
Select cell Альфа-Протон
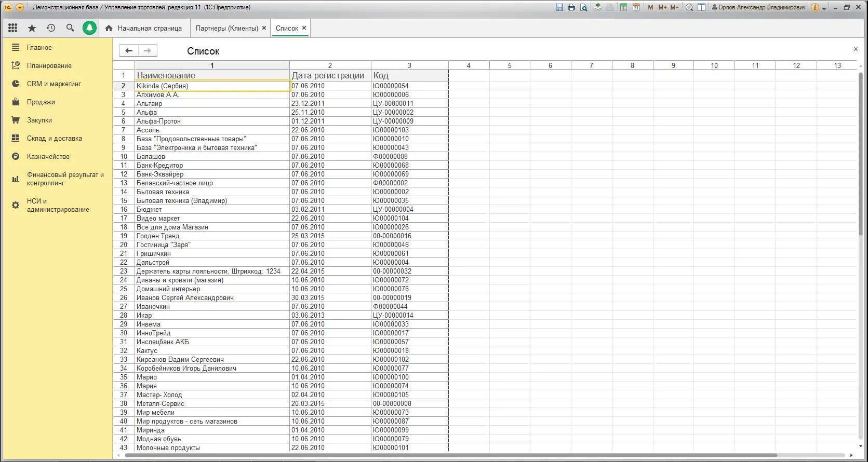coord(212,121)
